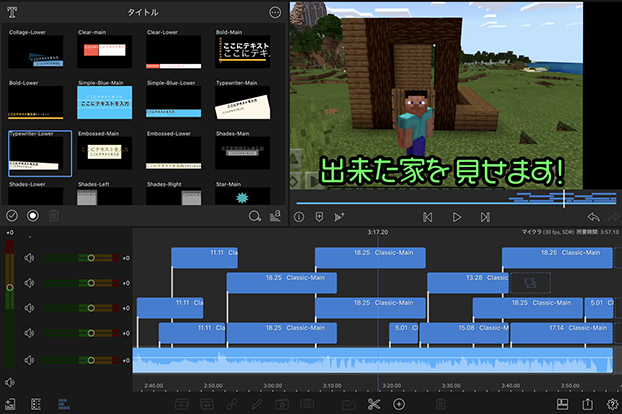Click the dashed overlay placeholder clip
The image size is (622, 414).
(x=530, y=283)
